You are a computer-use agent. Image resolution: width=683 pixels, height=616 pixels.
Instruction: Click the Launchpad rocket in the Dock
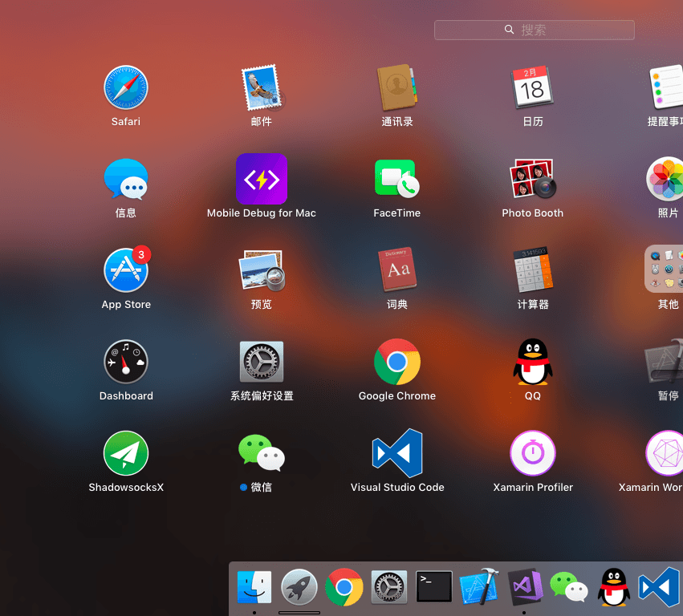click(x=299, y=588)
